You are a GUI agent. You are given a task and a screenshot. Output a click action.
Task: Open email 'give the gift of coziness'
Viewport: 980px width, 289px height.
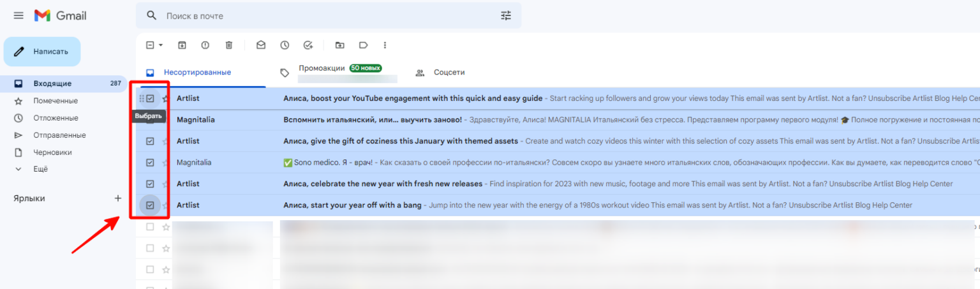[401, 141]
